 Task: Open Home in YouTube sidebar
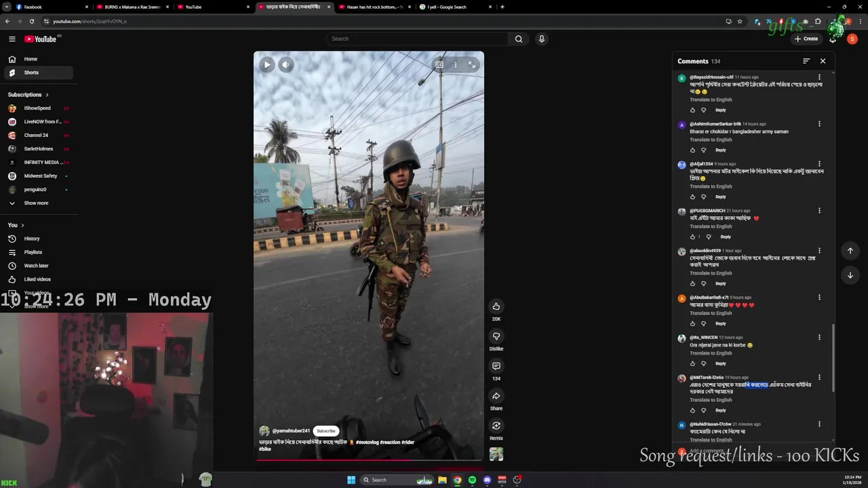39,59
